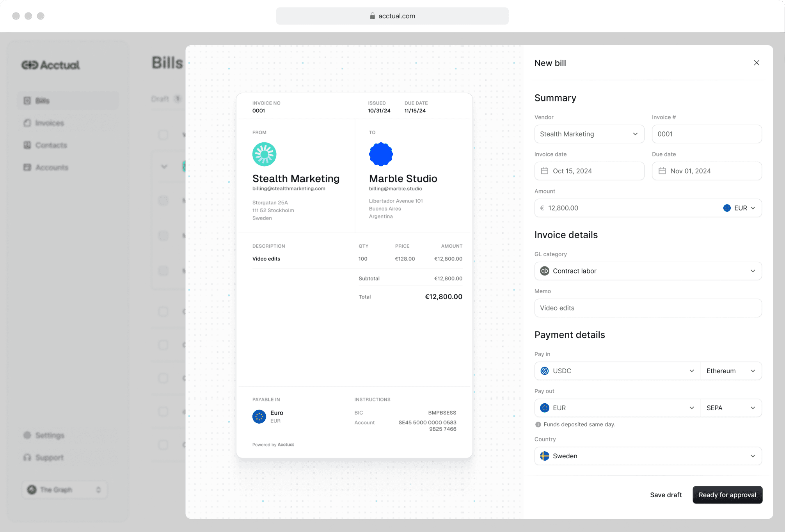
Task: Open the Vendor dropdown Stealth Marketing
Action: (x=589, y=134)
